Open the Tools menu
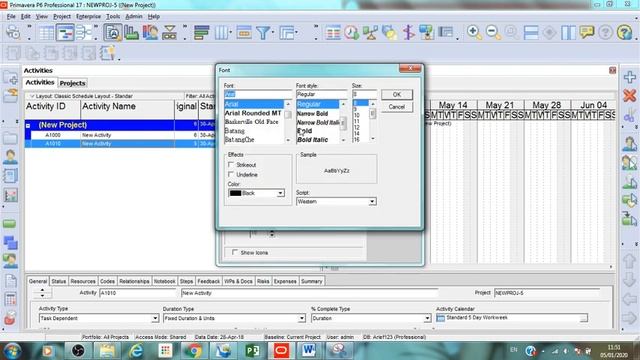This screenshot has width=640, height=360. (113, 16)
